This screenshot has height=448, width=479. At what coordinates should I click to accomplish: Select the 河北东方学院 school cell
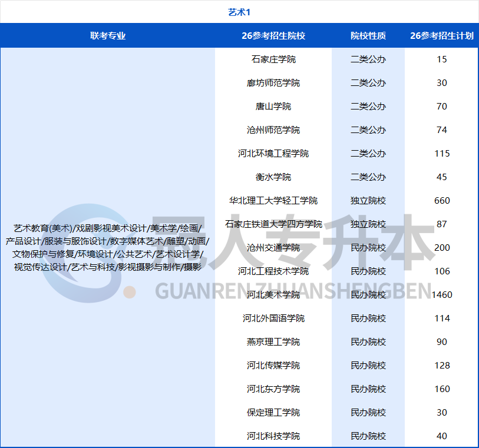pos(273,389)
